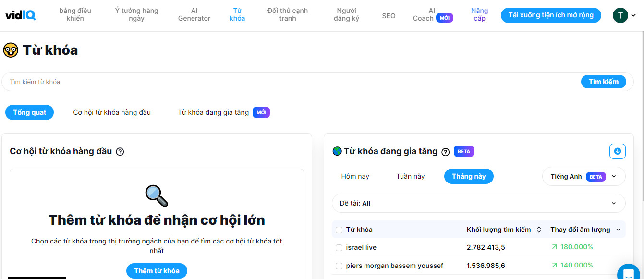Click the sort arrows on Khối lượng tìm kiếm
Screen dimensions: 644x279
[539, 230]
